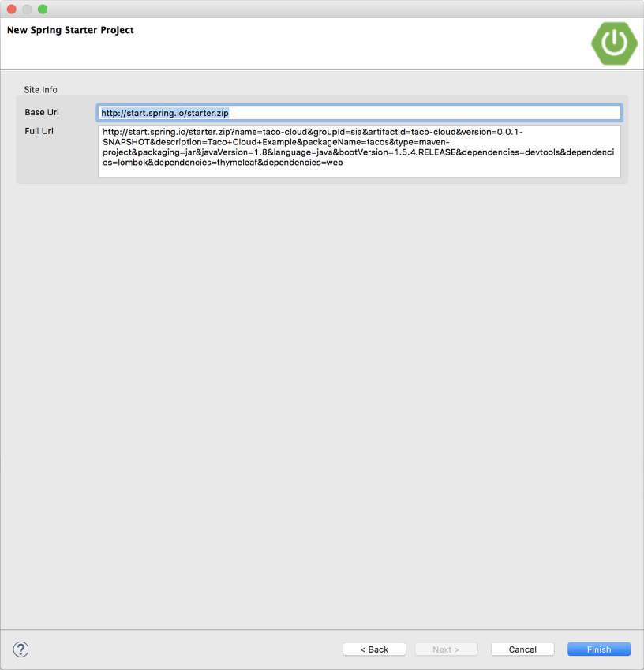Click the disabled Next button

point(446,649)
